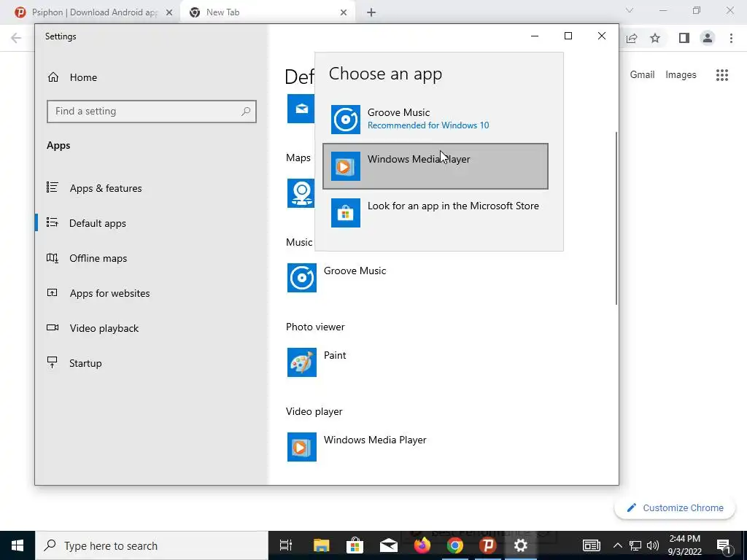Click the Mail default app icon
The width and height of the screenshot is (747, 560).
301,109
